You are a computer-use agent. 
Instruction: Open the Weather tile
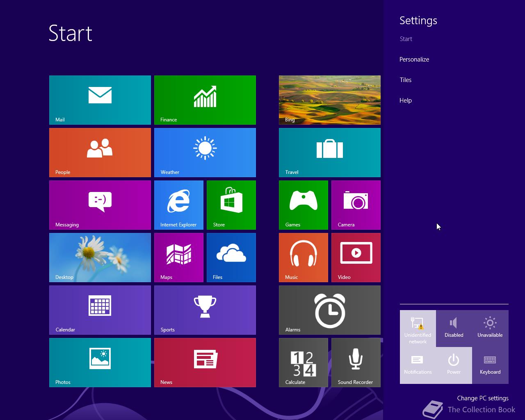(x=205, y=153)
